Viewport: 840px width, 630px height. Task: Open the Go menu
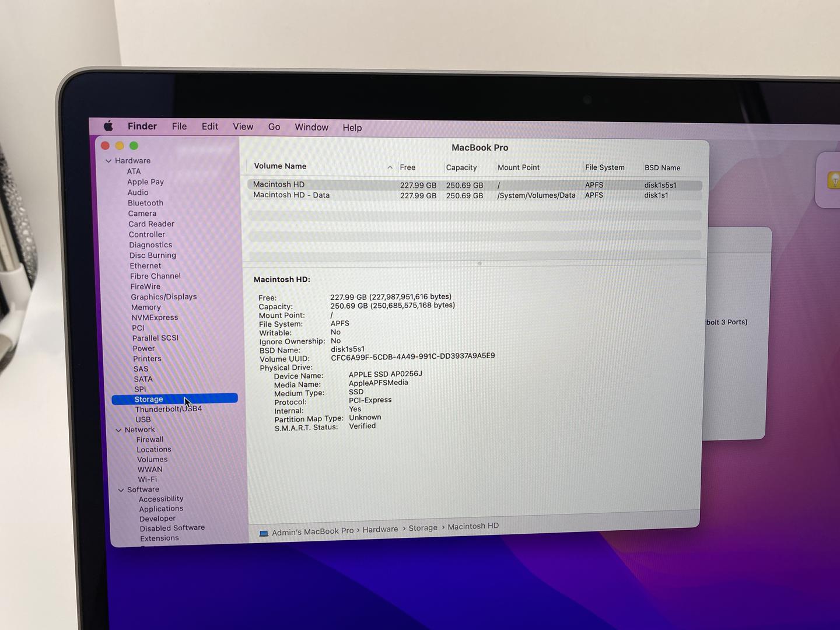point(274,127)
